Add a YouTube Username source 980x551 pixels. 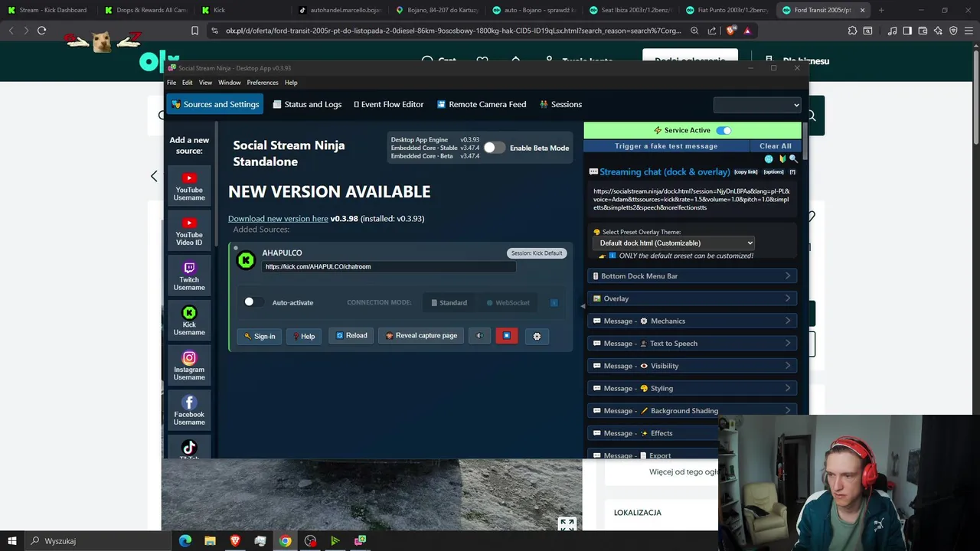point(189,186)
